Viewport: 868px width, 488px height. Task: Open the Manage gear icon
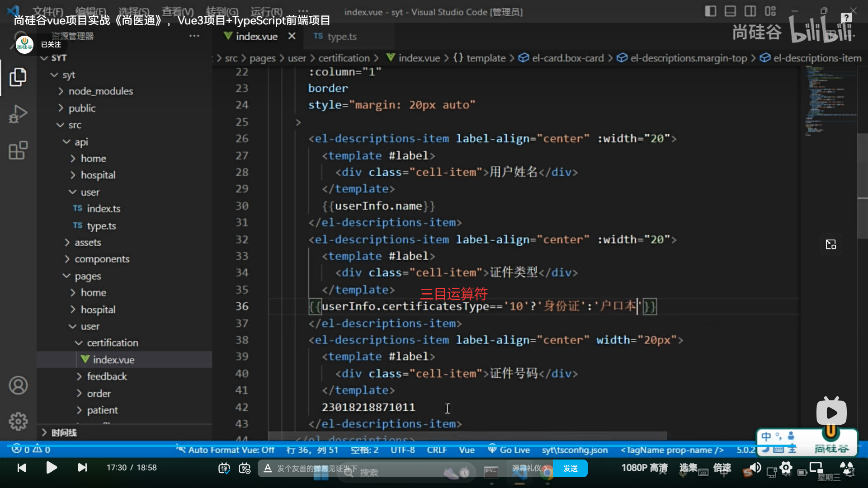18,421
